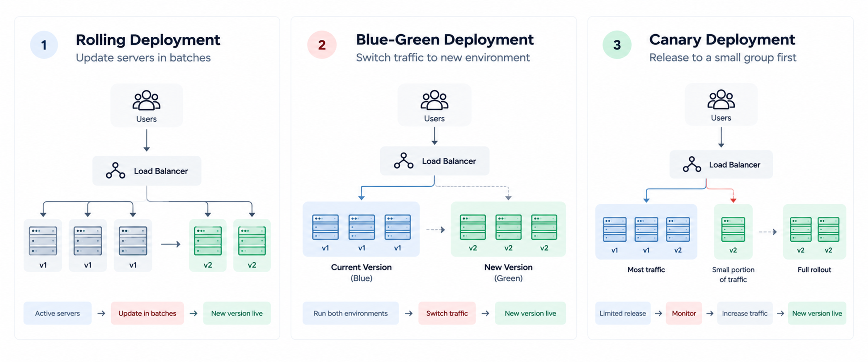Click the blue number 1 badge
The height and width of the screenshot is (362, 868).
[44, 45]
